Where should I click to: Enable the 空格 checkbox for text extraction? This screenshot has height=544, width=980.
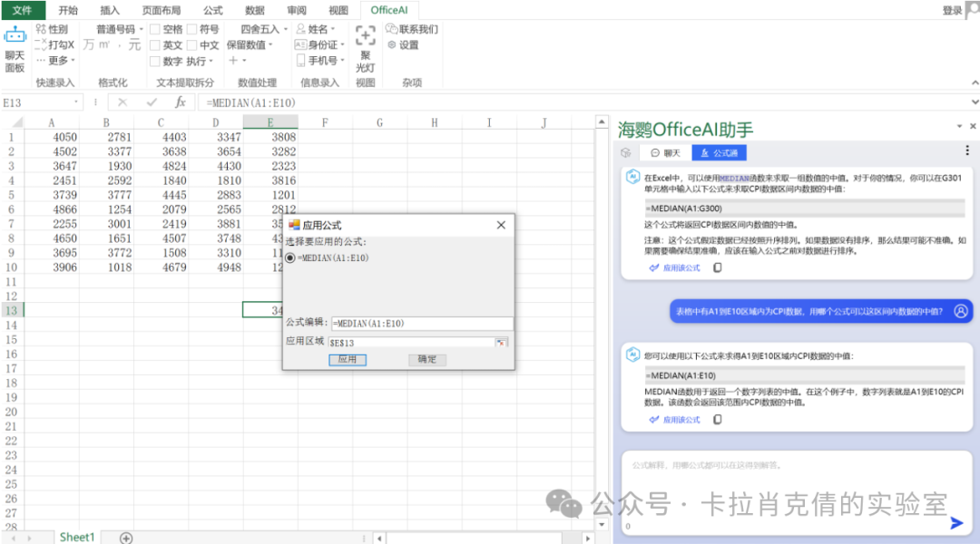pyautogui.click(x=154, y=30)
